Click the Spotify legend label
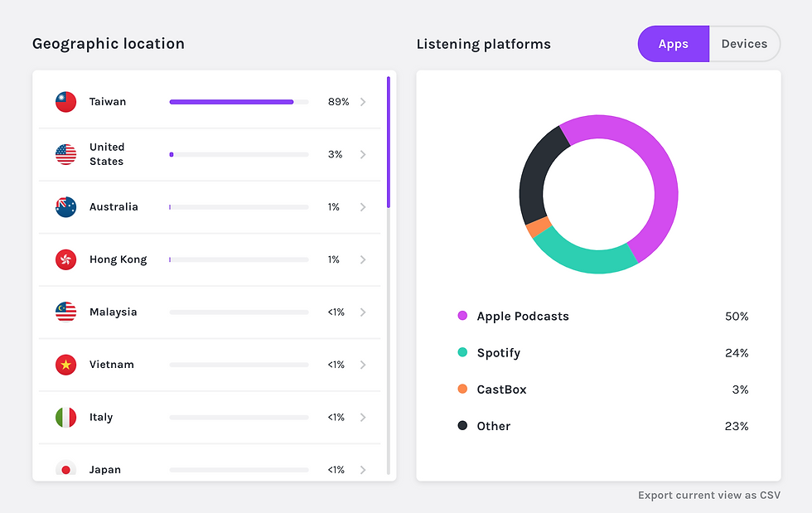This screenshot has width=812, height=513. [499, 353]
